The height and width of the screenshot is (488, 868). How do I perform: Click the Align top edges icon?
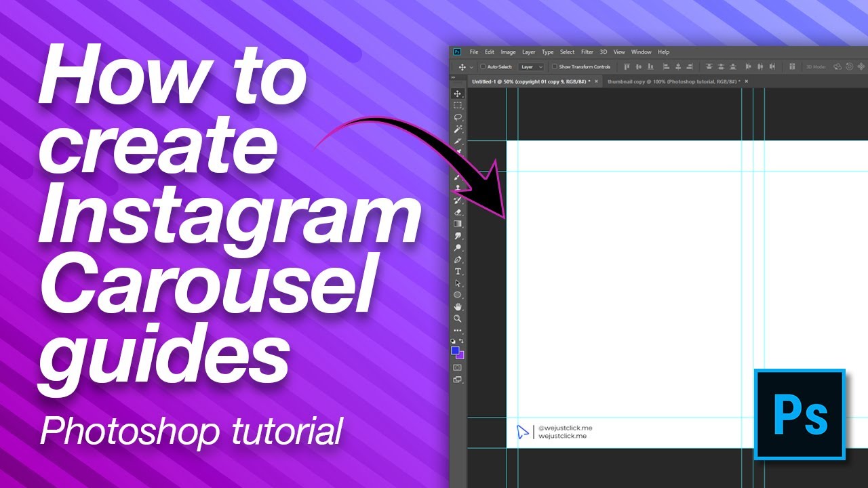pyautogui.click(x=627, y=66)
